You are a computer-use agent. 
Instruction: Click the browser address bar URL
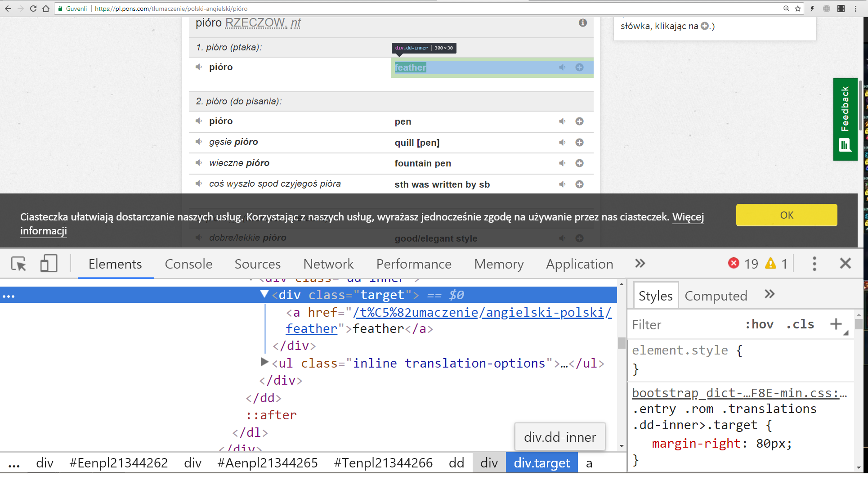[x=171, y=9]
